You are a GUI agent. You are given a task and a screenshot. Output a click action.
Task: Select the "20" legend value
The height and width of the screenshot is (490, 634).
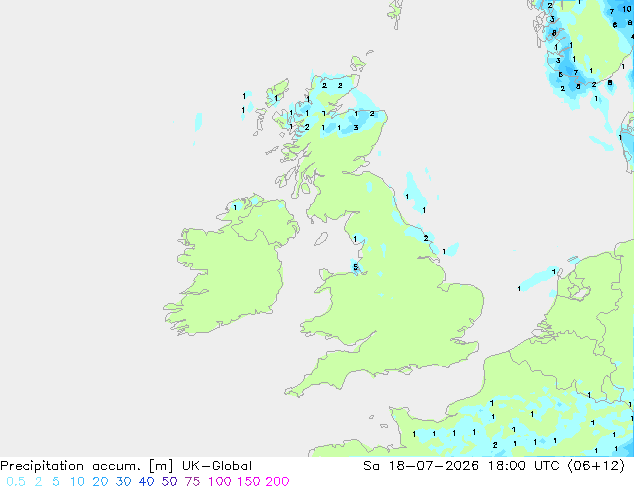pyautogui.click(x=100, y=482)
